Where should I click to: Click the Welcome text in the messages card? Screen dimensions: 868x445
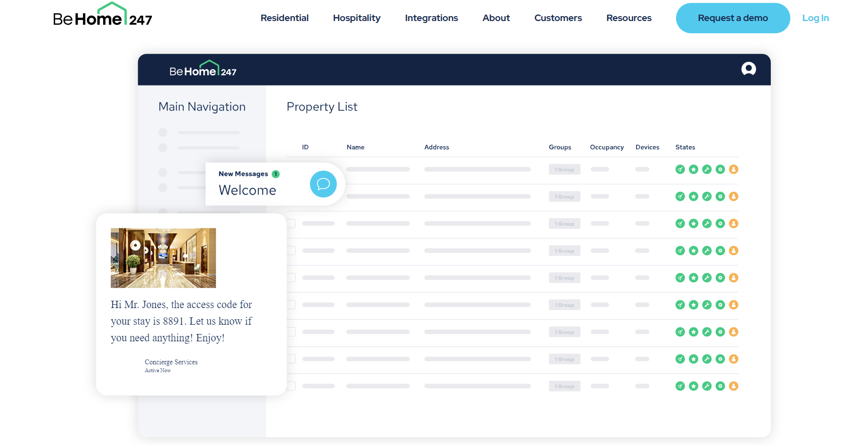tap(247, 190)
